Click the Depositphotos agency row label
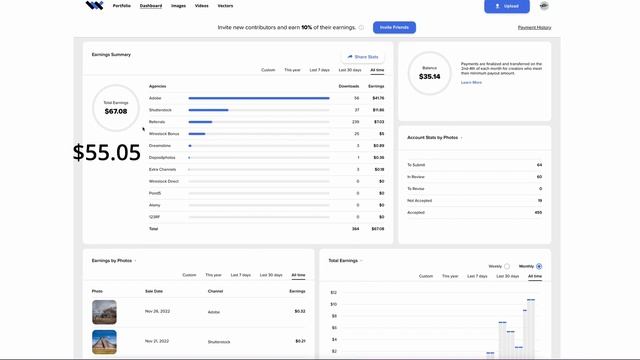 162,158
